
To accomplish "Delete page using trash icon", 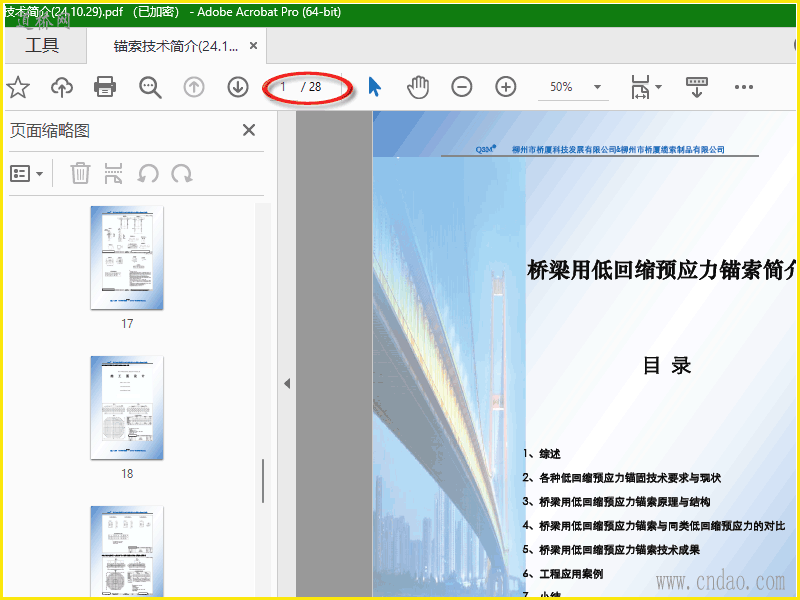I will 80,173.
